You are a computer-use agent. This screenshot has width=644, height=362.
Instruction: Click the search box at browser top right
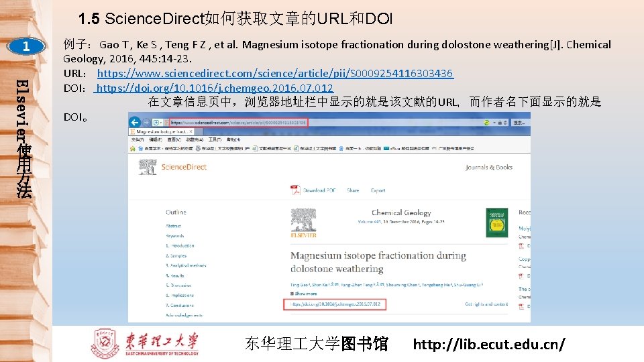(x=520, y=122)
